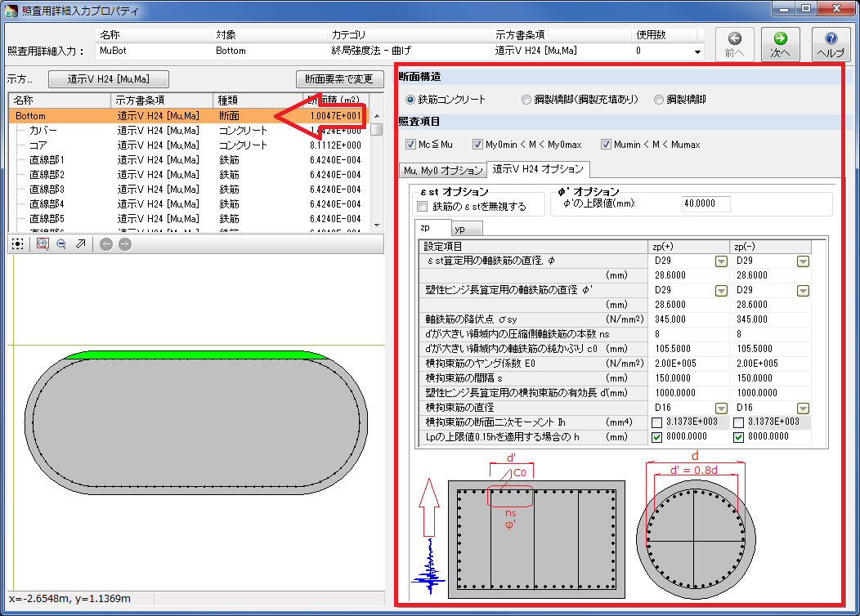Click the gray right arrow view icon
The image size is (860, 616).
point(124,244)
